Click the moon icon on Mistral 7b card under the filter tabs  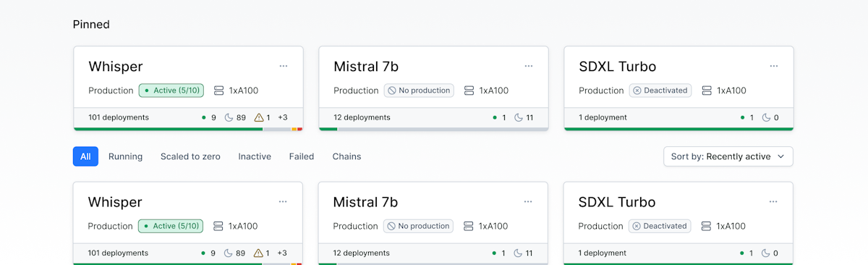[x=517, y=253]
